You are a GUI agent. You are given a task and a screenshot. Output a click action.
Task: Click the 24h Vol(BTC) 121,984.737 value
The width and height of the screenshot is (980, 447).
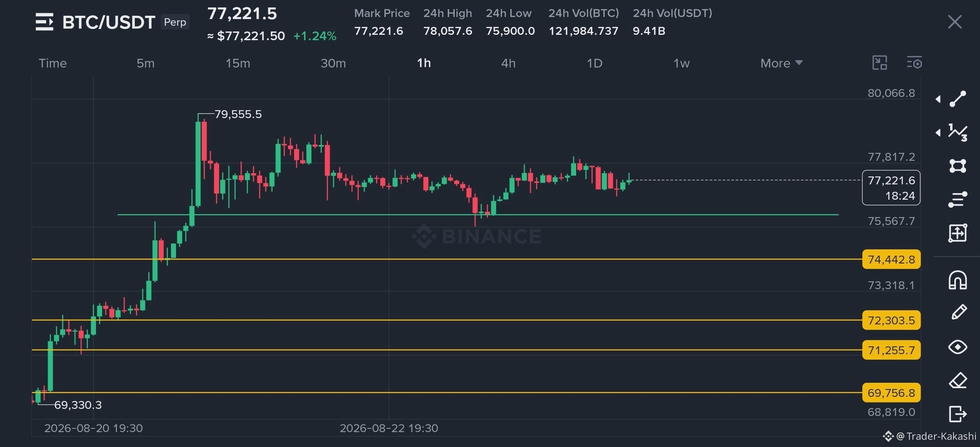click(583, 31)
